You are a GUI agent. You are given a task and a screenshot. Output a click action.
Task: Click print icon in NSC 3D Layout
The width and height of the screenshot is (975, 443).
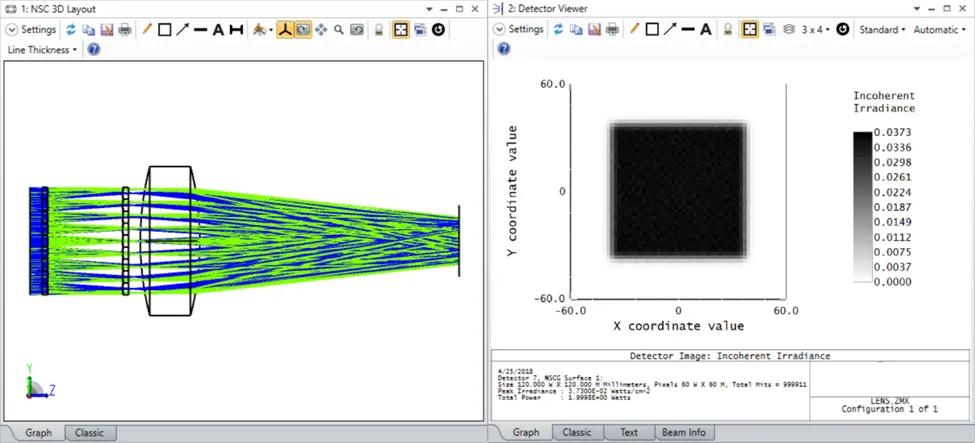pos(124,30)
